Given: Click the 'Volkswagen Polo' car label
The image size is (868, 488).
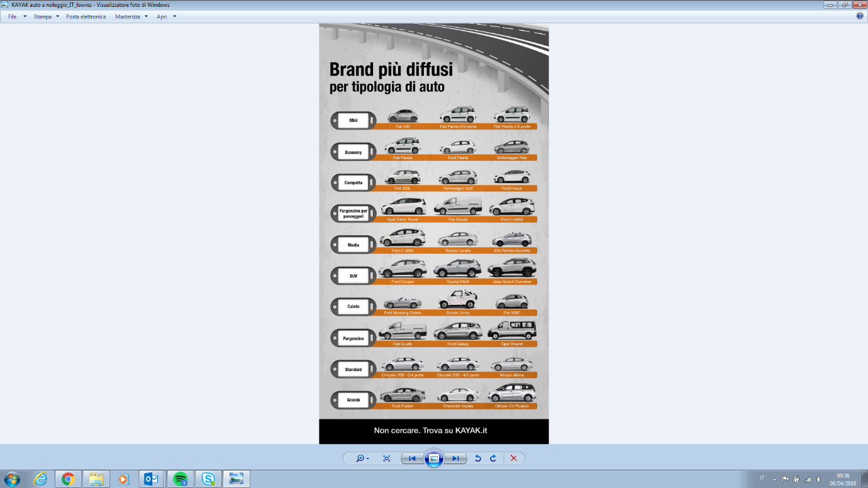Looking at the screenshot, I should [x=512, y=158].
